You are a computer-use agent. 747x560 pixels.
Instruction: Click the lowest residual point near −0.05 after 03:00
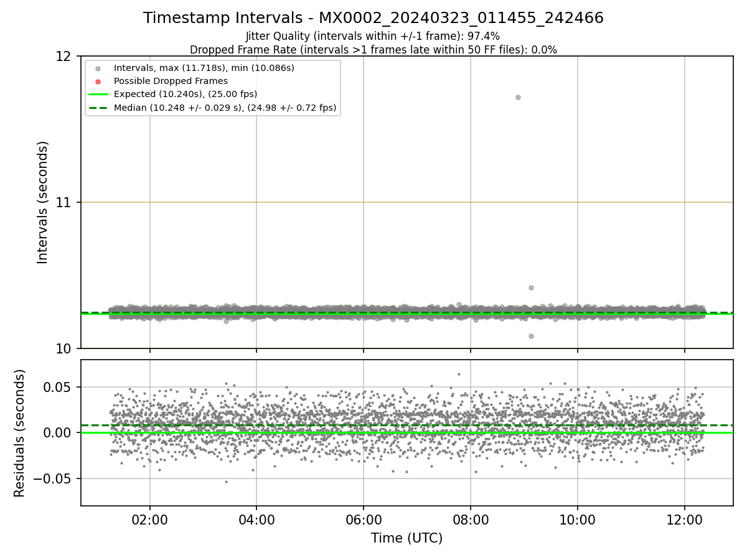(x=226, y=482)
